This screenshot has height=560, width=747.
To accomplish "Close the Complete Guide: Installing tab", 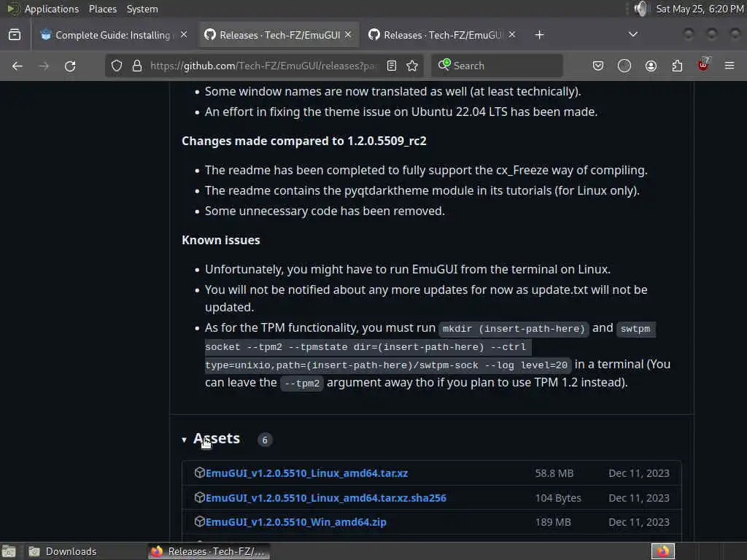I will [x=184, y=35].
